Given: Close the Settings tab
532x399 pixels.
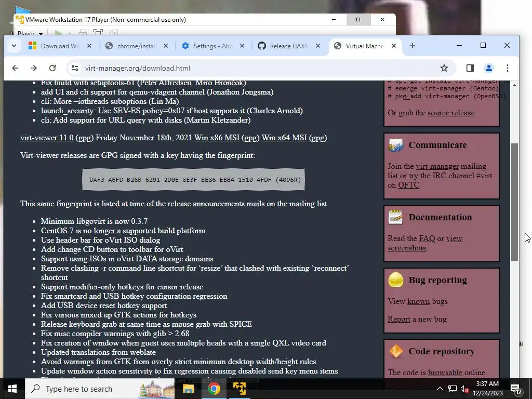Looking at the screenshot, I should coord(242,46).
